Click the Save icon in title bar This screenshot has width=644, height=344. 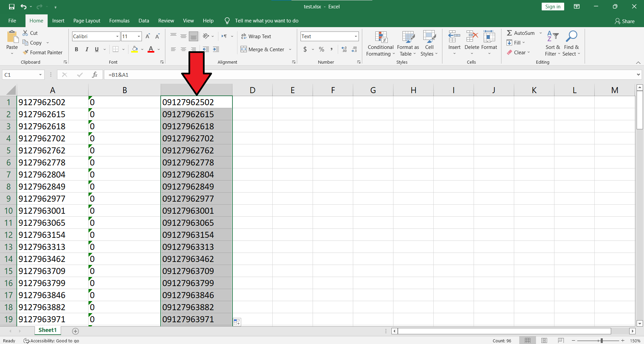12,7
